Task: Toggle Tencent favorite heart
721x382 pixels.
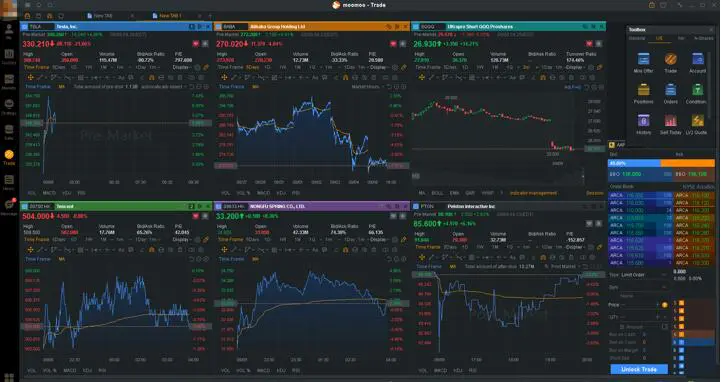Action: (x=196, y=216)
